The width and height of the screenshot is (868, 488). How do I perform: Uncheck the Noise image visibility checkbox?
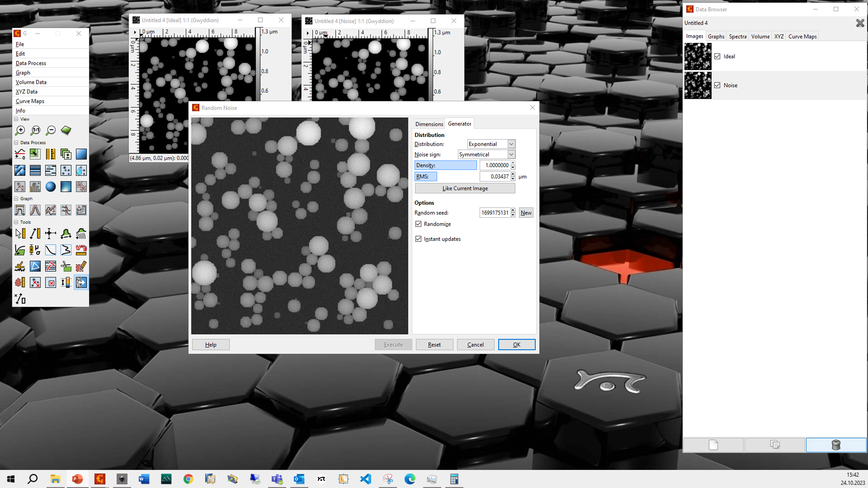click(718, 85)
